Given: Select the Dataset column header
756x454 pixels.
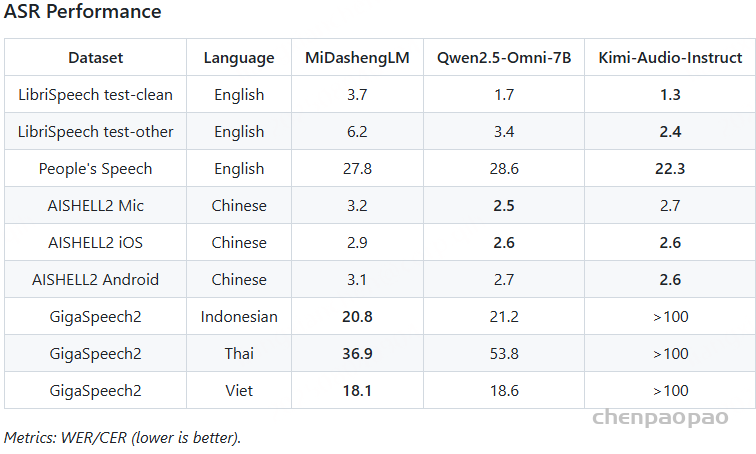Looking at the screenshot, I should (95, 58).
